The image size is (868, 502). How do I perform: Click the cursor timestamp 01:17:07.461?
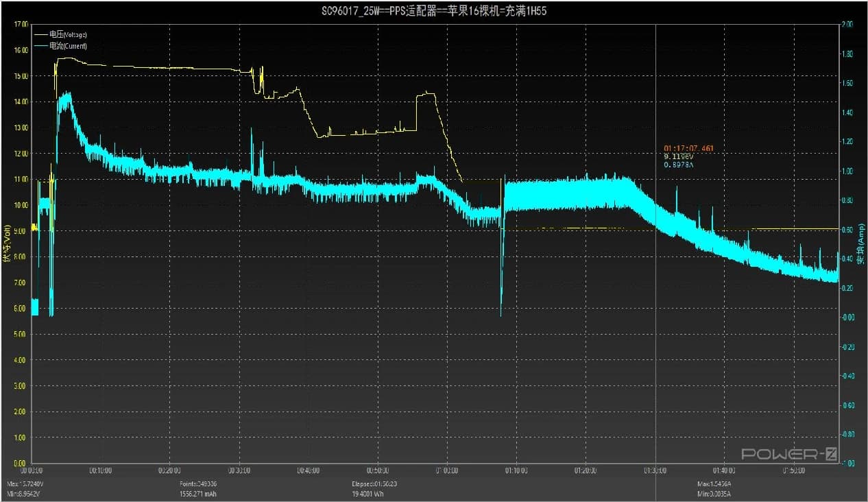(x=688, y=148)
